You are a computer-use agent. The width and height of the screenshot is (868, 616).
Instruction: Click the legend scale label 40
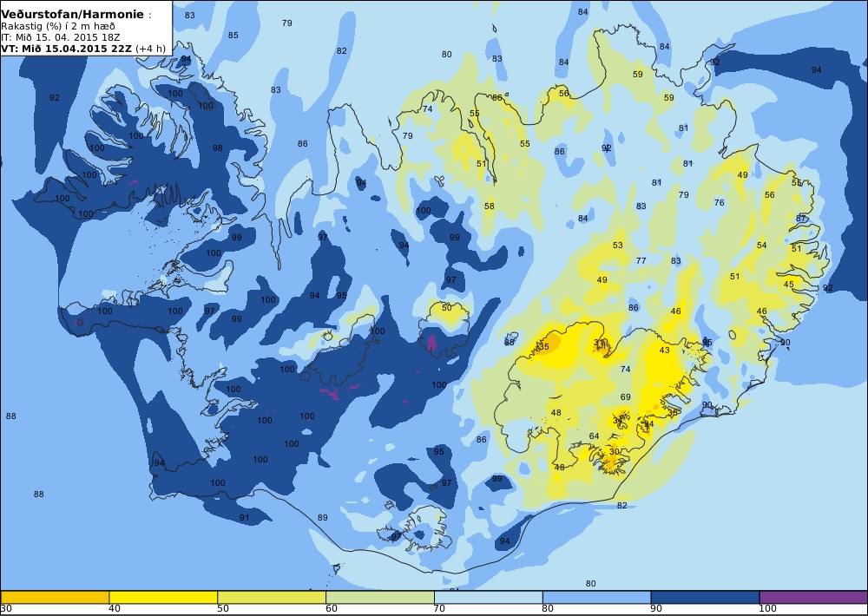115,609
